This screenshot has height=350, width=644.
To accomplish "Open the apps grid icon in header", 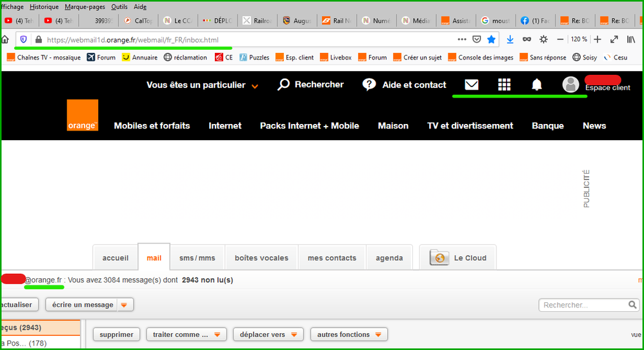I will [504, 85].
